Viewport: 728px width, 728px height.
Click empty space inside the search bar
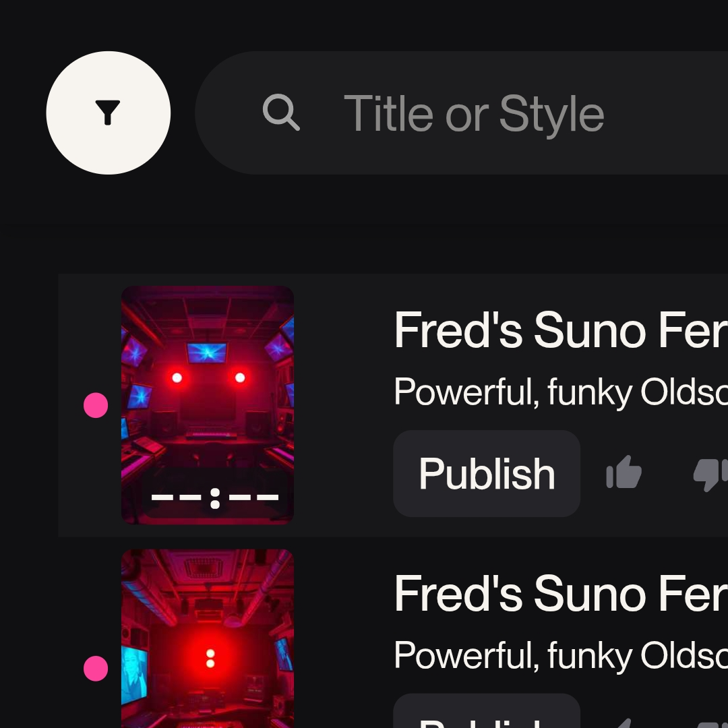click(667, 113)
